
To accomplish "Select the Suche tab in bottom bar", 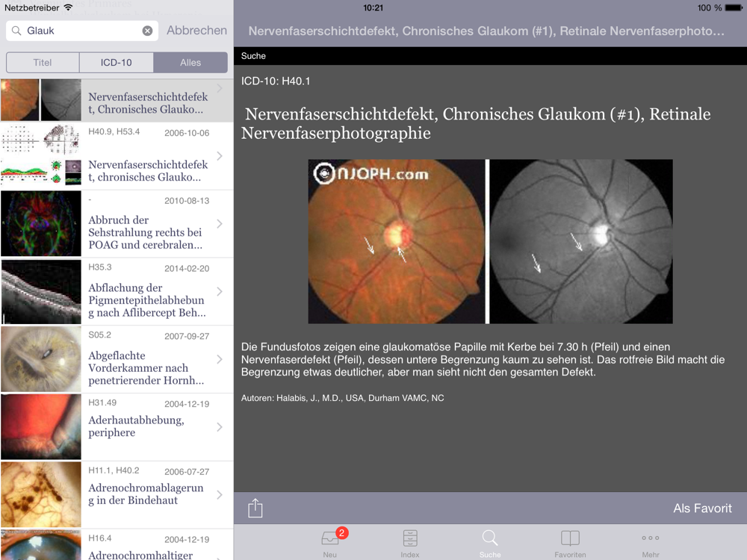I will (490, 544).
